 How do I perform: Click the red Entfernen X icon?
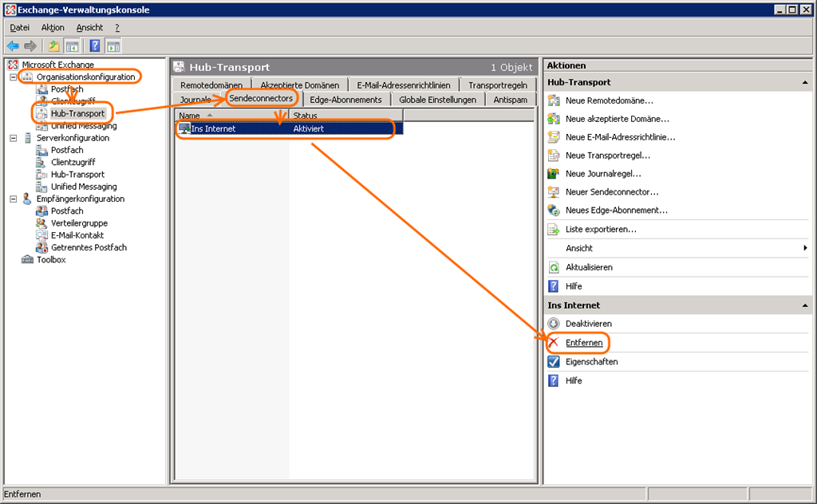[x=554, y=343]
